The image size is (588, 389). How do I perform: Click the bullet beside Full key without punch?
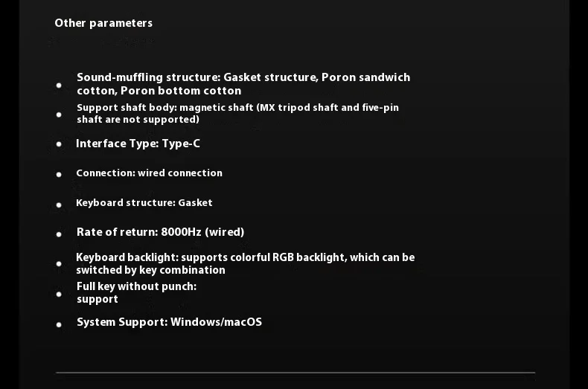[x=59, y=294]
